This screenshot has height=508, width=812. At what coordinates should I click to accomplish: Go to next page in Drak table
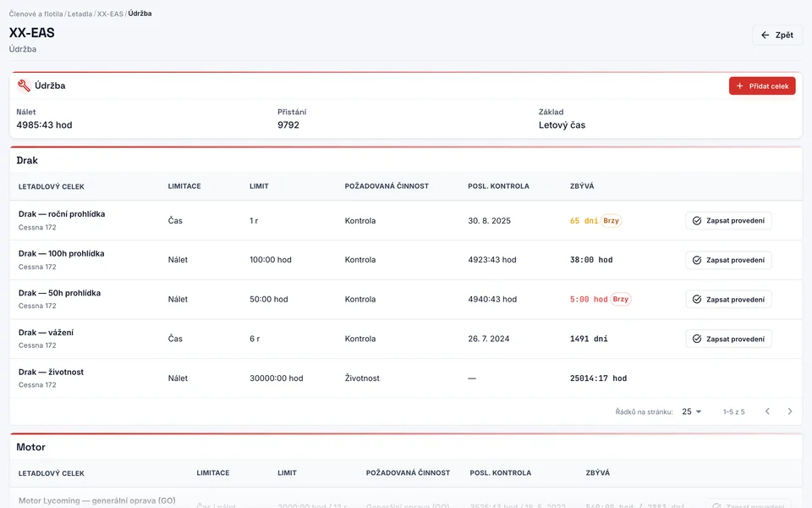[x=790, y=411]
